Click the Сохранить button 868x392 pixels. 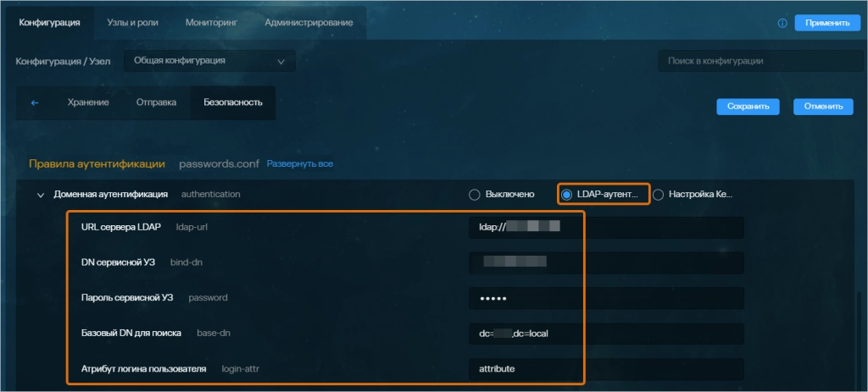(x=748, y=107)
